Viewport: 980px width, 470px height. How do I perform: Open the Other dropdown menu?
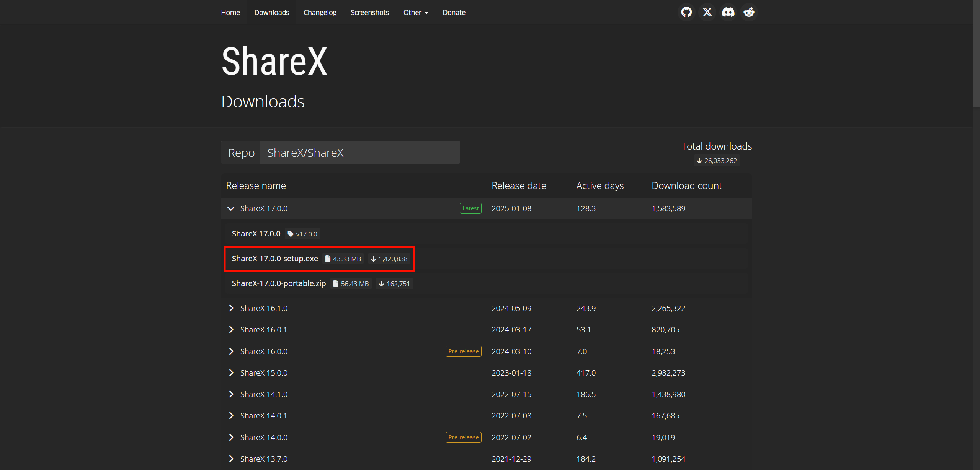point(415,12)
